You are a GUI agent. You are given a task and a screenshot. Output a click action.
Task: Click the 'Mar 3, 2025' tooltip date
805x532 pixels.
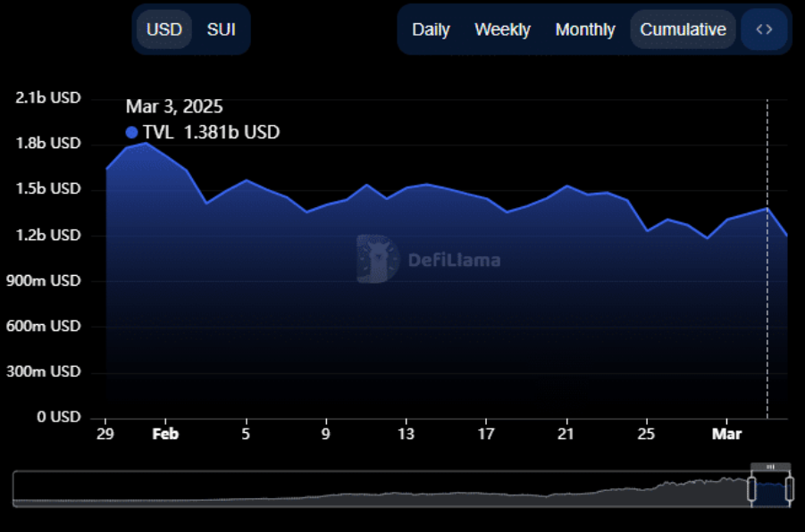174,107
